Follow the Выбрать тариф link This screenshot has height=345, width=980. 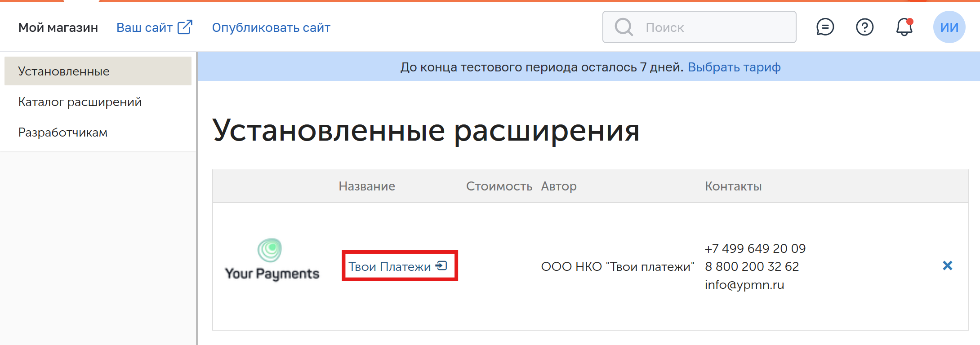coord(734,67)
